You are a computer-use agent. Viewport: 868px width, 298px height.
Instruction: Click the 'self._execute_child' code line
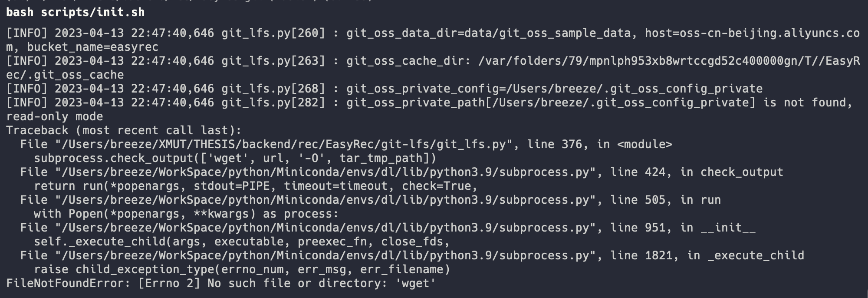[x=242, y=242]
